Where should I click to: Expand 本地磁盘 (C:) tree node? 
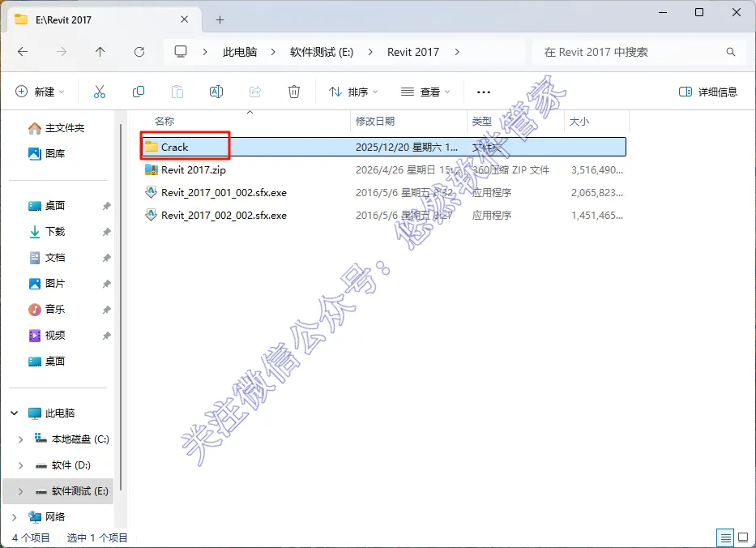[20, 439]
